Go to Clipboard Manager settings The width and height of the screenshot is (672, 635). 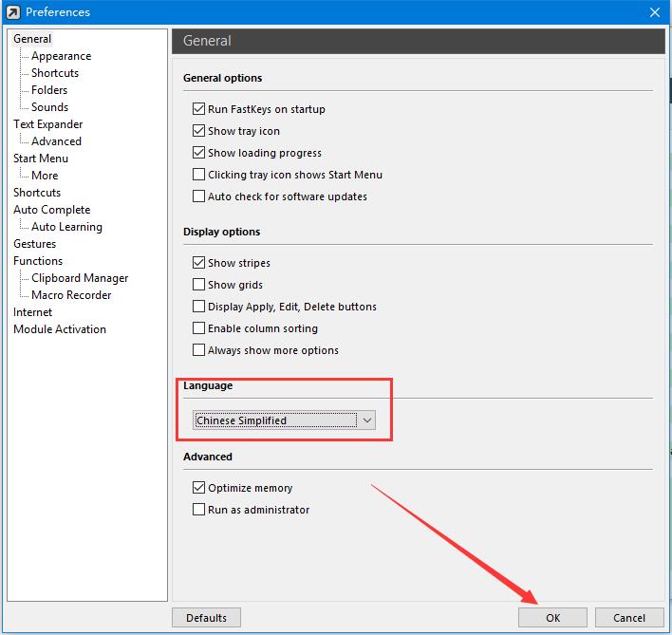80,278
